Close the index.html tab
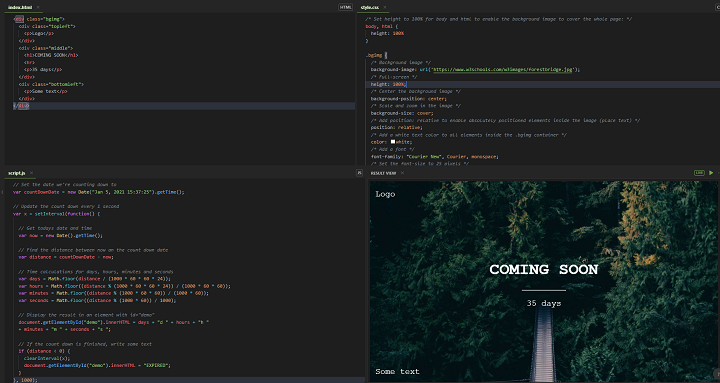This screenshot has width=720, height=383. point(38,7)
